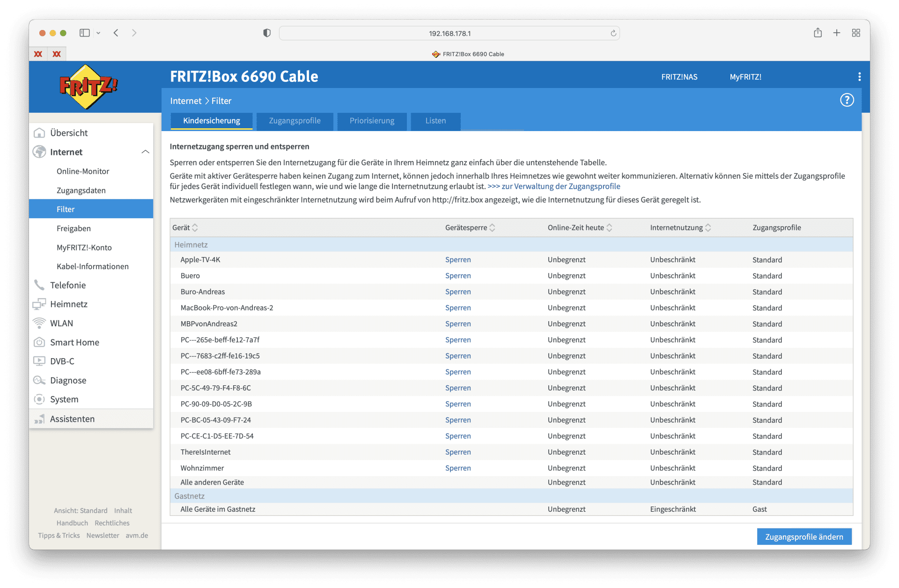This screenshot has width=899, height=588.
Task: Switch to Kindersicherung tab
Action: (212, 121)
